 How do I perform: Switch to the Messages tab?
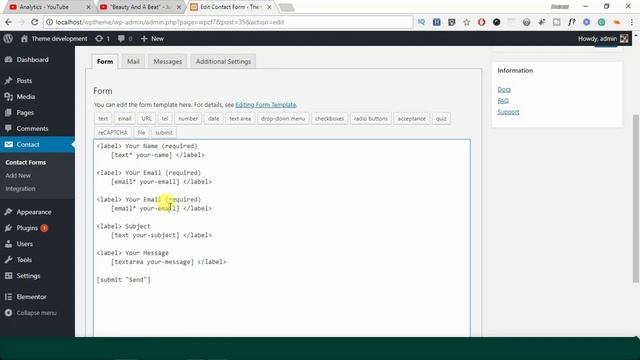pos(167,62)
